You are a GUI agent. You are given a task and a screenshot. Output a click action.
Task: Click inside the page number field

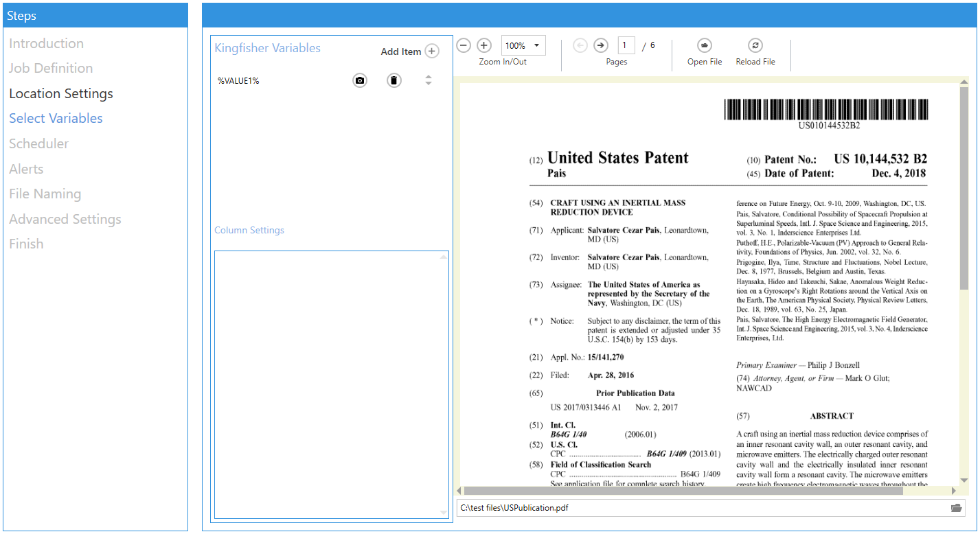[x=626, y=45]
